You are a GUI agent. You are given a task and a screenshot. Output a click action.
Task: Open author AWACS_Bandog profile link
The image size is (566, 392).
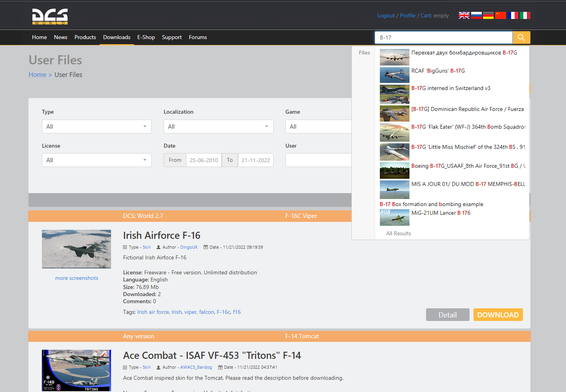(x=196, y=368)
